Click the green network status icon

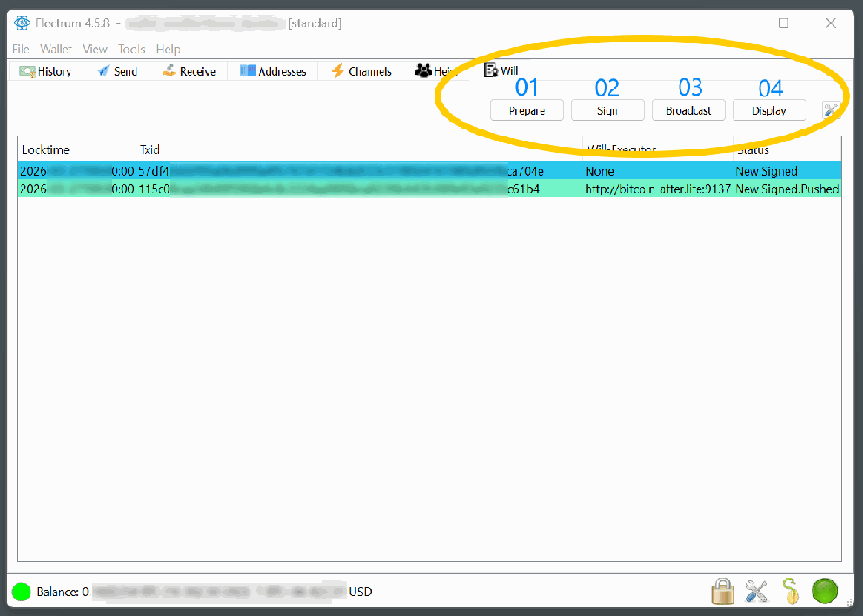(x=825, y=592)
